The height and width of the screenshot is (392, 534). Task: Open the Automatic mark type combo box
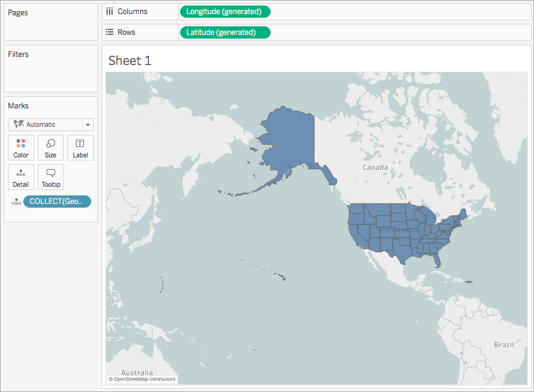point(50,125)
